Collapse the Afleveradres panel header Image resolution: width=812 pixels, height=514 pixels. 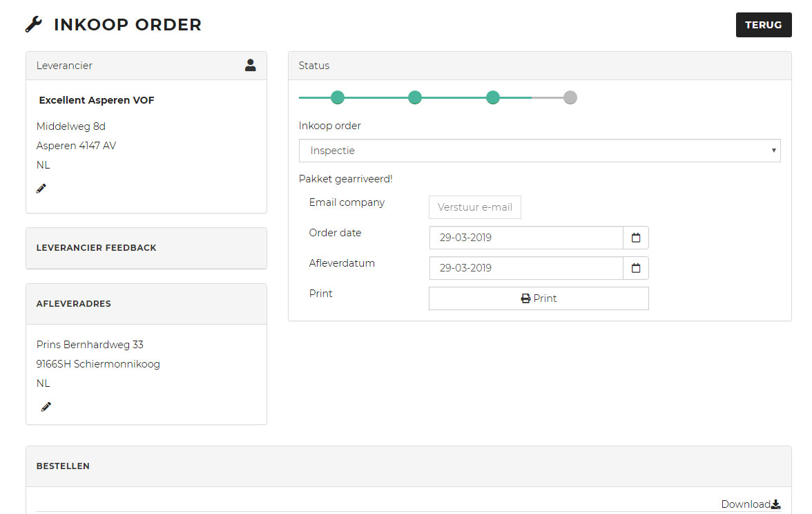click(146, 304)
